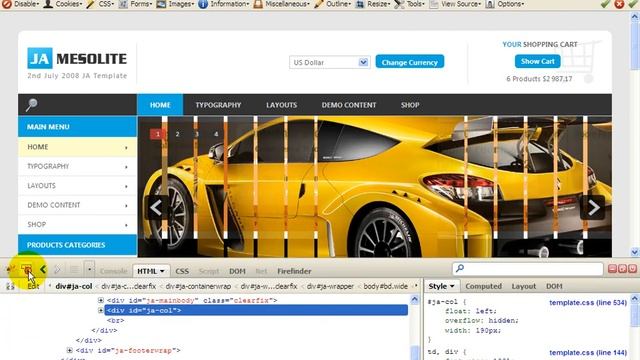Screen dimensions: 640x360
Task: Click the Firebug forward arrow
Action: click(58, 269)
